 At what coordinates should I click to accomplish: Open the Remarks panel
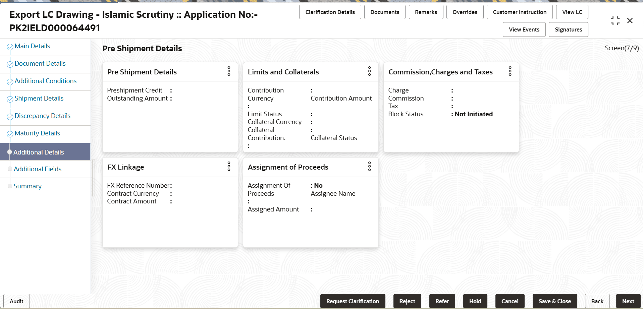coord(426,12)
